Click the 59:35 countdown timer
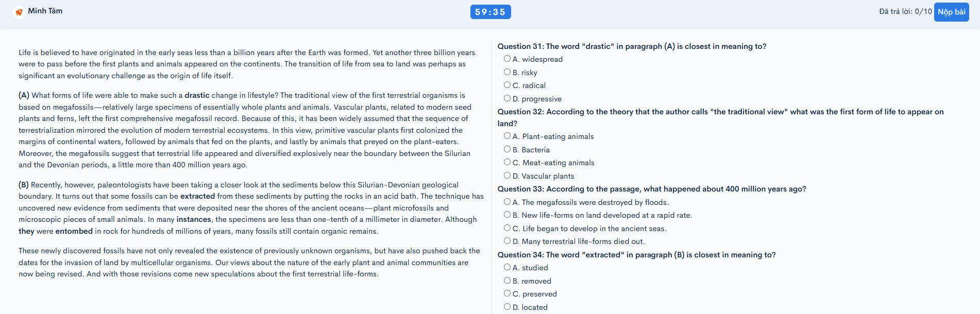Image resolution: width=980 pixels, height=314 pixels. pos(490,12)
